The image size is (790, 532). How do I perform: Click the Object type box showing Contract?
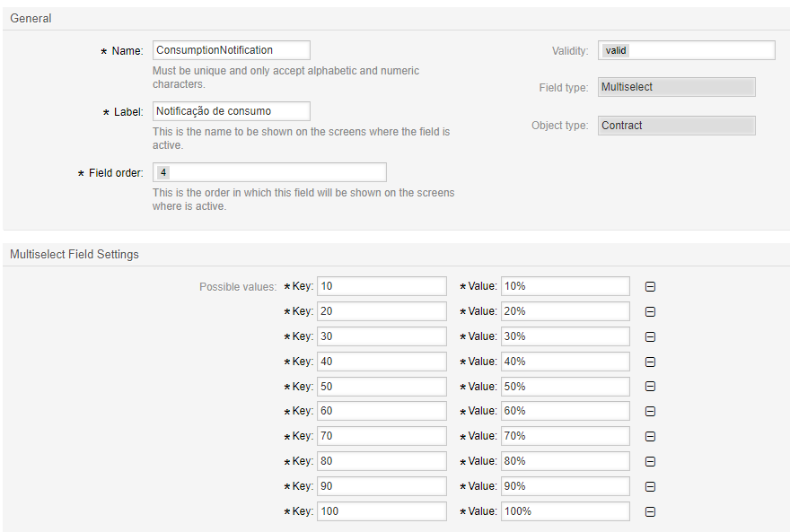point(676,125)
